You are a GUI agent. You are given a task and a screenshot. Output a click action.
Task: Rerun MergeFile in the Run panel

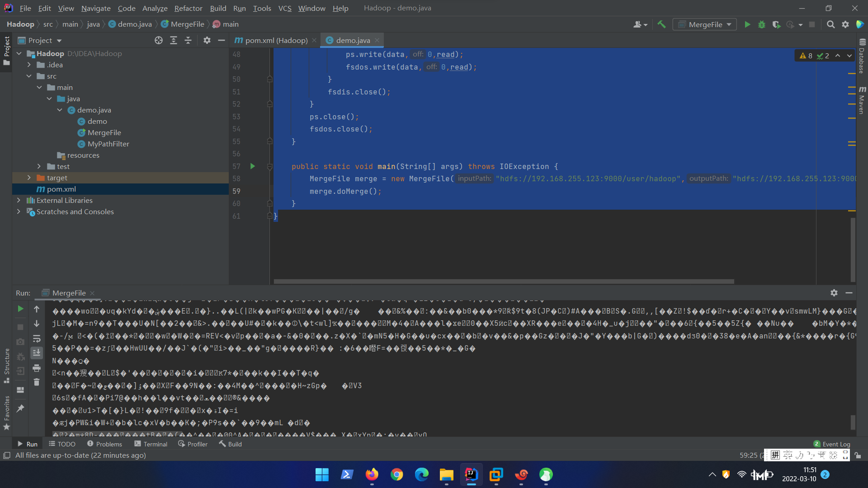(20, 309)
